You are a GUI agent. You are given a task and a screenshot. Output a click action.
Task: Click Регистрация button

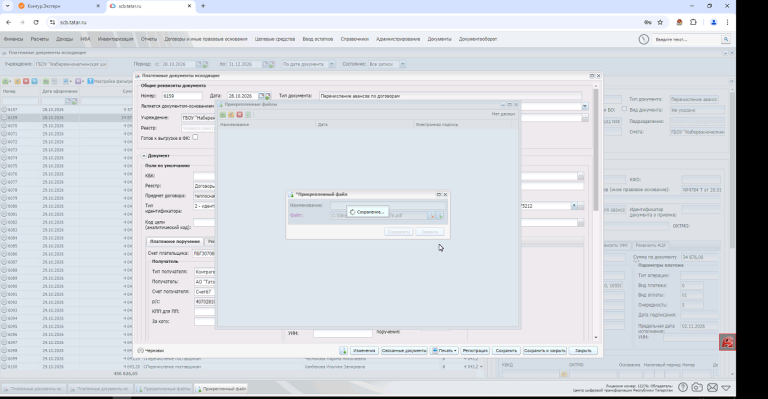point(475,351)
